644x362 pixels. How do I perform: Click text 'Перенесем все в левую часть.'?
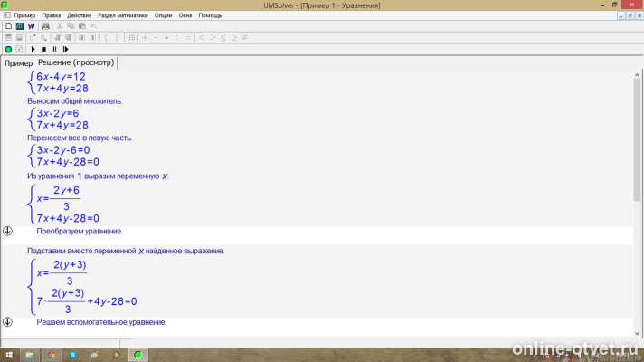(80, 138)
